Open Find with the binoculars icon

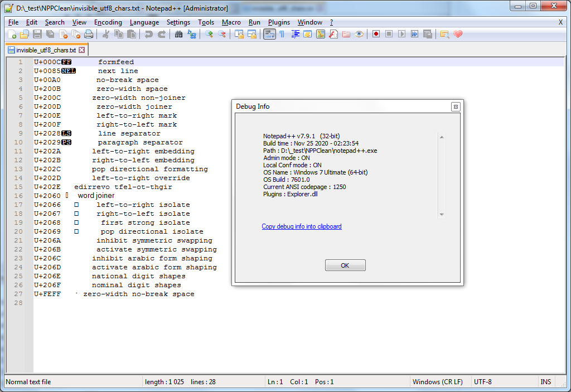(x=178, y=34)
